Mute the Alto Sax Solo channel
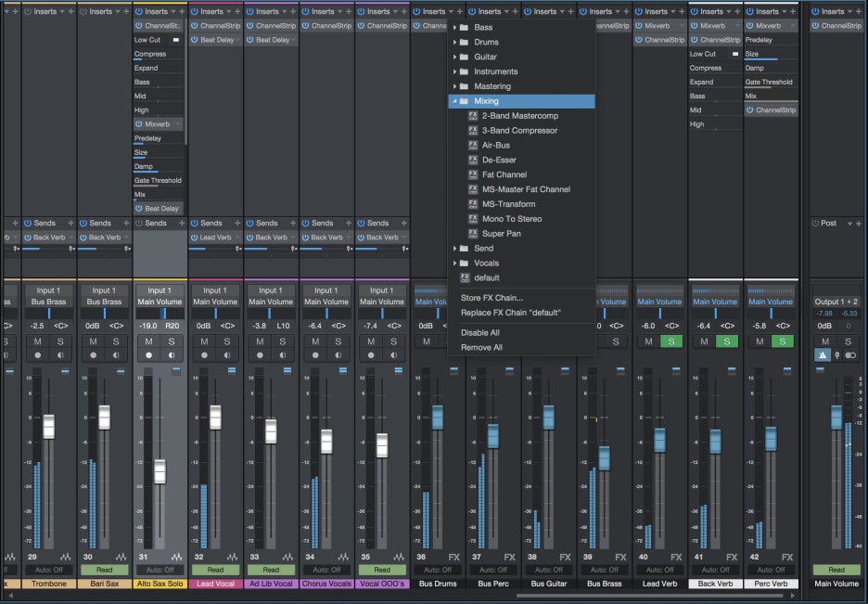 point(149,341)
